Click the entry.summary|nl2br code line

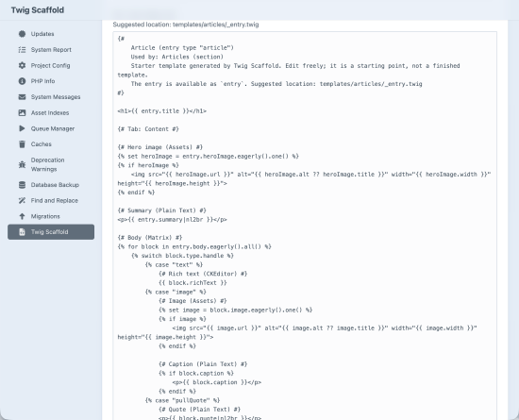click(172, 219)
